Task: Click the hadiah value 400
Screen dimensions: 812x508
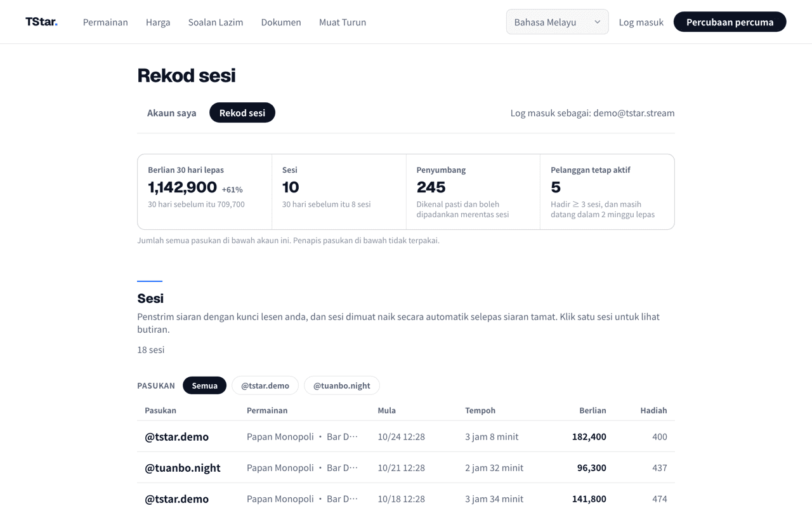Action: pos(660,437)
